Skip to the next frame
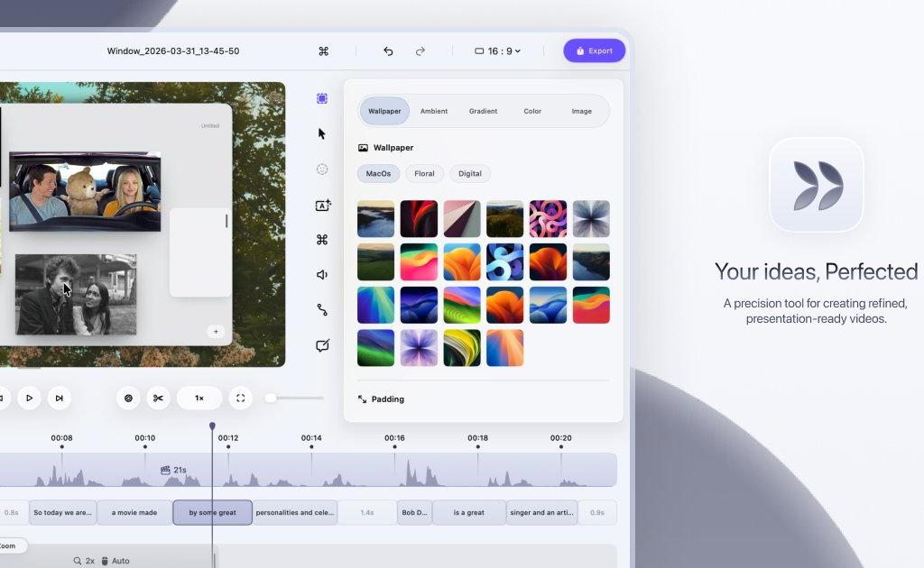924x568 pixels. coord(59,399)
